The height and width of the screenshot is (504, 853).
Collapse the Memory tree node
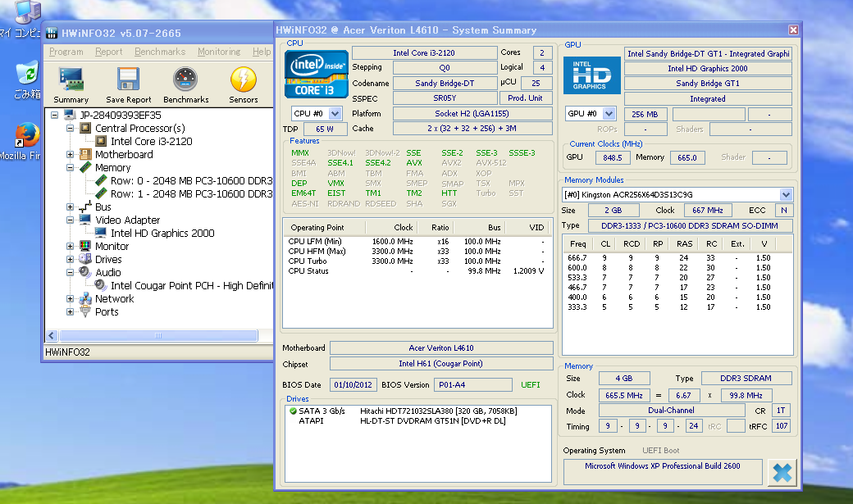pyautogui.click(x=71, y=168)
